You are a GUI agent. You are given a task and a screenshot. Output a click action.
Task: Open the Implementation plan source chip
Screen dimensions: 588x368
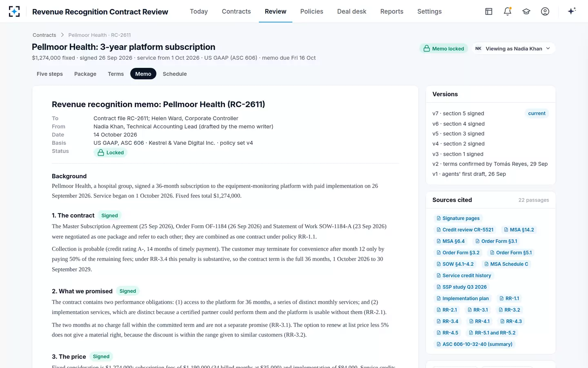tap(462, 298)
